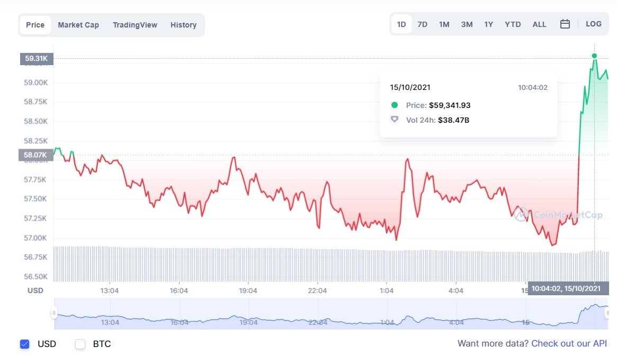Image resolution: width=617 pixels, height=364 pixels.
Task: Set chart range to 7D
Action: pyautogui.click(x=422, y=24)
